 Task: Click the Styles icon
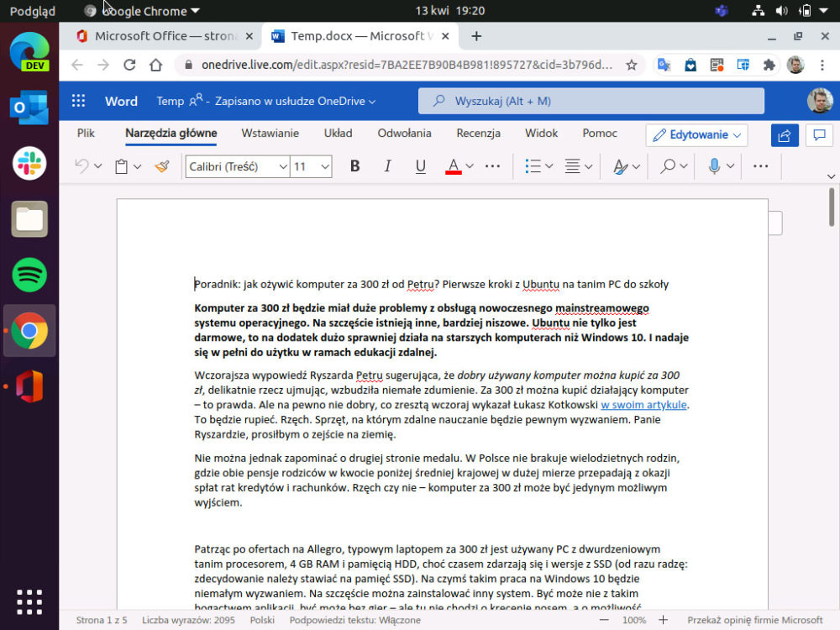click(621, 166)
